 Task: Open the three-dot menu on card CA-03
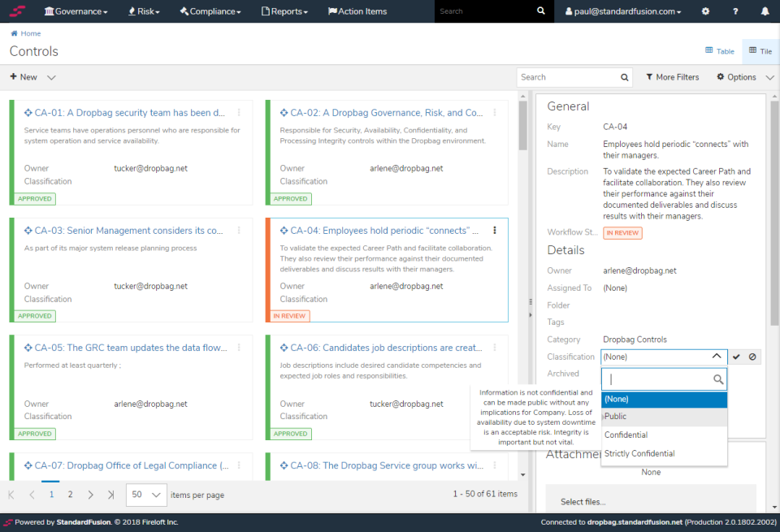click(239, 230)
